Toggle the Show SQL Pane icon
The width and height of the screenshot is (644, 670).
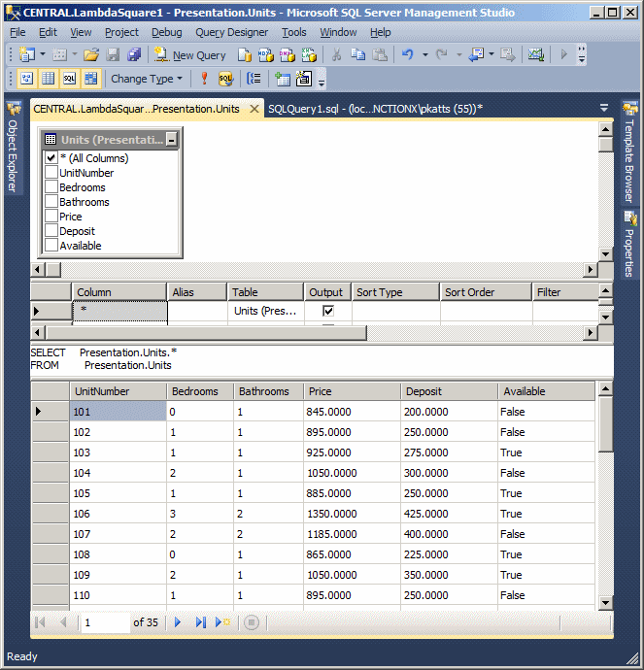click(69, 79)
